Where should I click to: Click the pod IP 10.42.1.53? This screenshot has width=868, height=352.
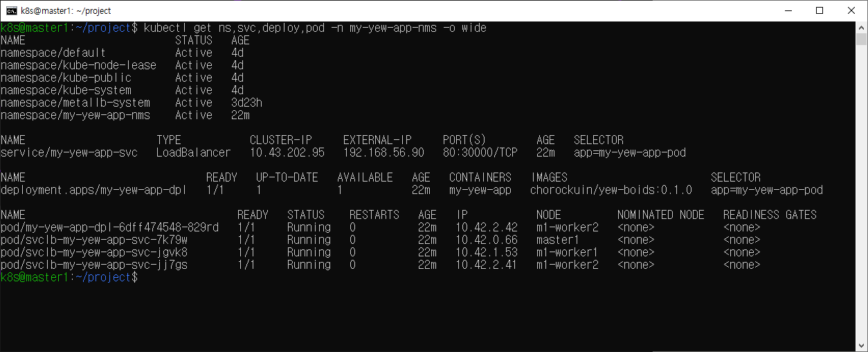pyautogui.click(x=487, y=252)
